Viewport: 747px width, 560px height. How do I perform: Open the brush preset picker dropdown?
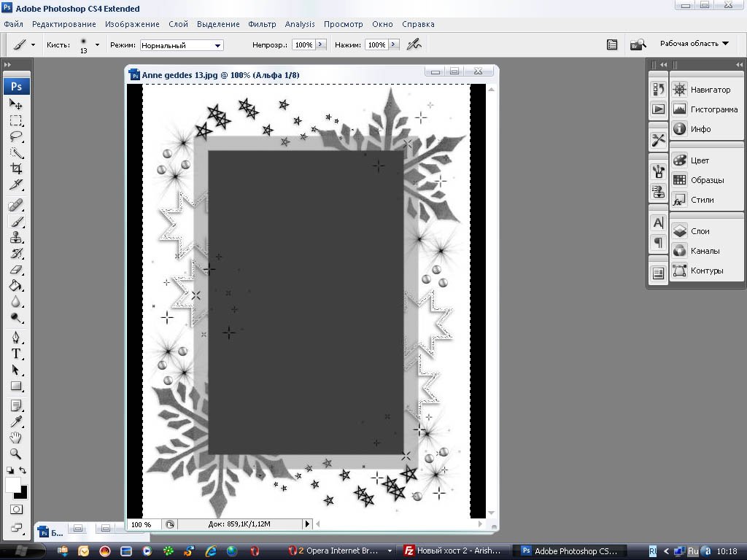(97, 44)
